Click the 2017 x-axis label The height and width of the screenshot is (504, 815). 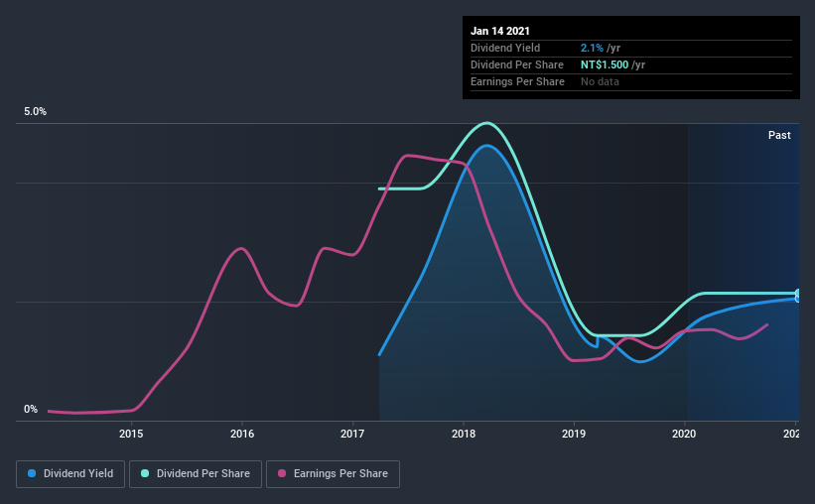(352, 434)
